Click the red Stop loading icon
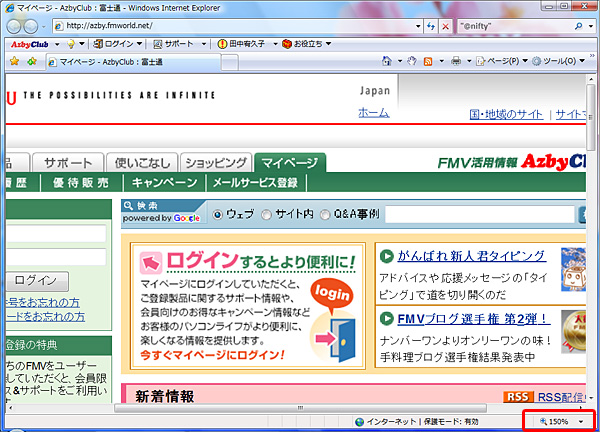This screenshot has height=432, width=600. [x=445, y=26]
